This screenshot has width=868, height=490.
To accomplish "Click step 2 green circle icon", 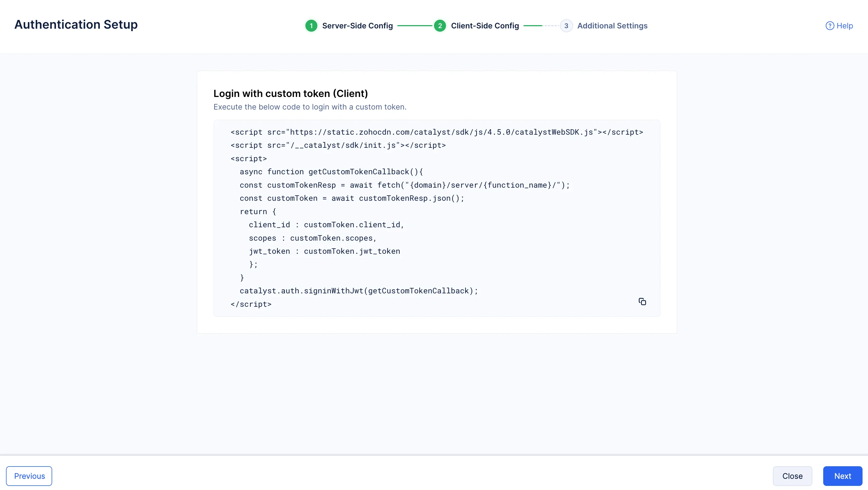I will click(440, 26).
